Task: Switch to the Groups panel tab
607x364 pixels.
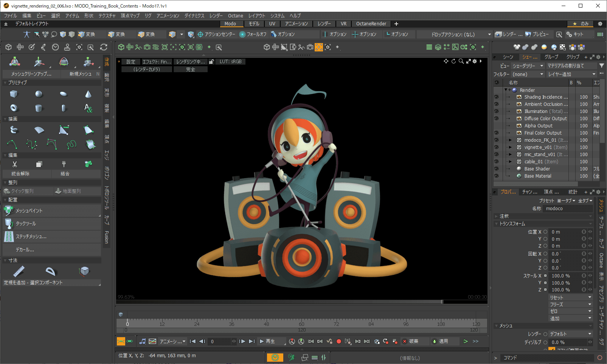Action: (x=551, y=57)
